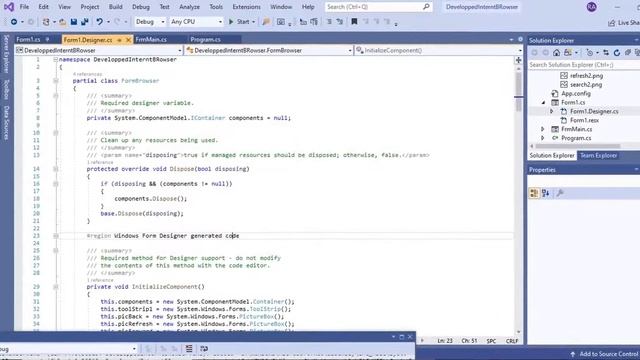This screenshot has height=360, width=640.
Task: Click the Solution Explorer switch views icon
Action: (568, 53)
